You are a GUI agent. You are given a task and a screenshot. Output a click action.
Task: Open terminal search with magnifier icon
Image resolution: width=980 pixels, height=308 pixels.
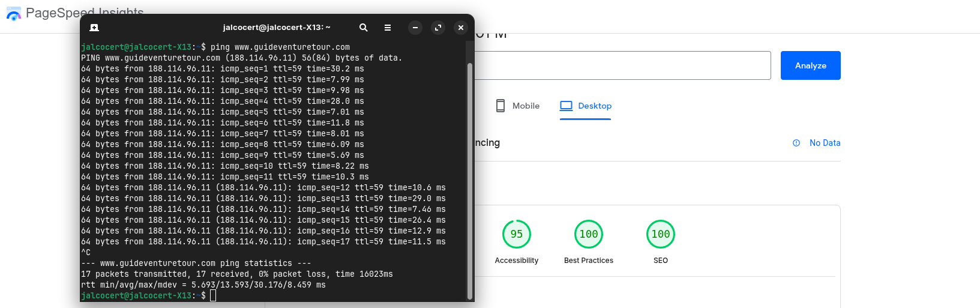tap(363, 28)
